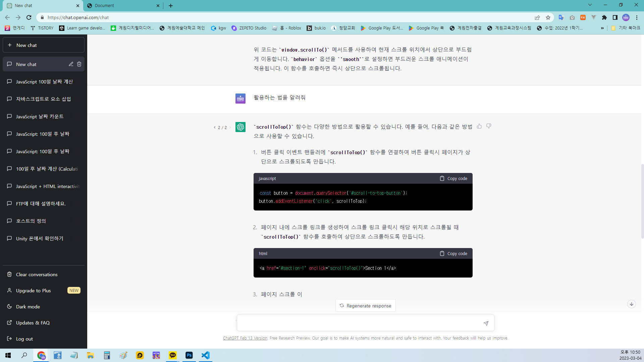This screenshot has height=362, width=644.
Task: Click the thumbs down feedback icon
Action: point(489,126)
